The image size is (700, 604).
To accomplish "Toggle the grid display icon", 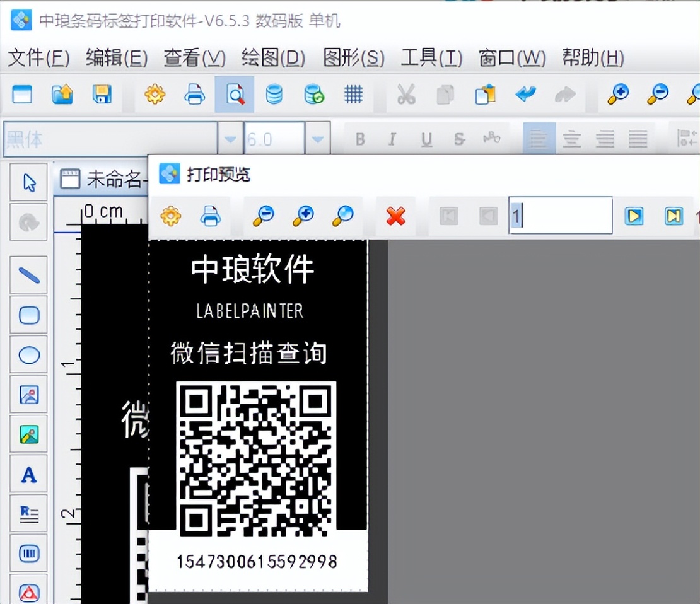I will tap(353, 94).
